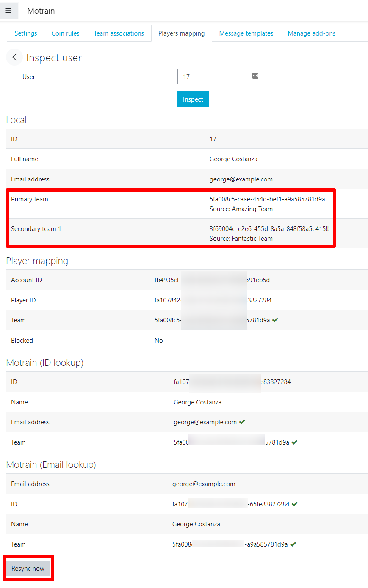Click the Local section heading
The width and height of the screenshot is (368, 588).
click(x=16, y=120)
